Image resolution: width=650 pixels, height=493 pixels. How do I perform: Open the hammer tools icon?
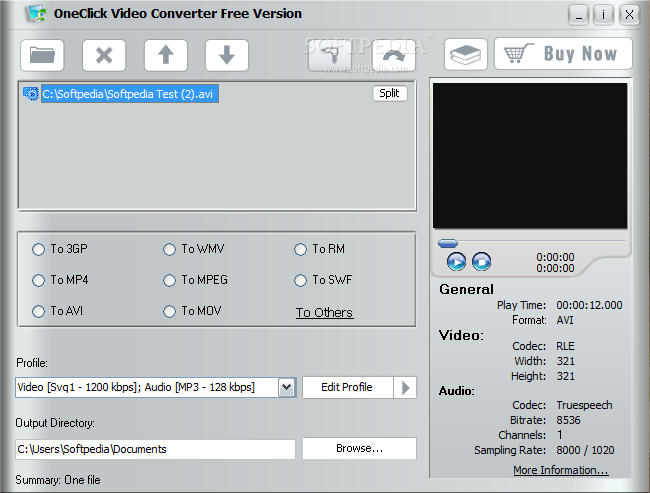[330, 55]
